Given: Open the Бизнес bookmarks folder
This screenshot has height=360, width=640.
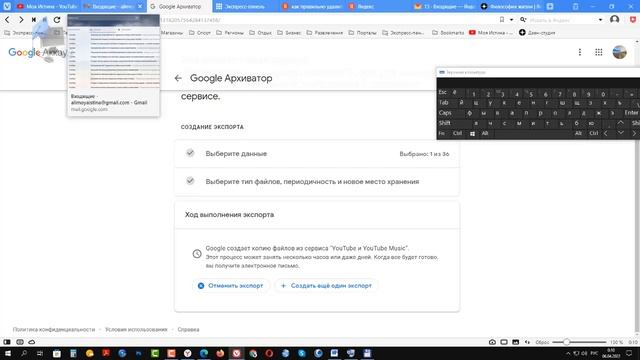Looking at the screenshot, I should (x=289, y=33).
